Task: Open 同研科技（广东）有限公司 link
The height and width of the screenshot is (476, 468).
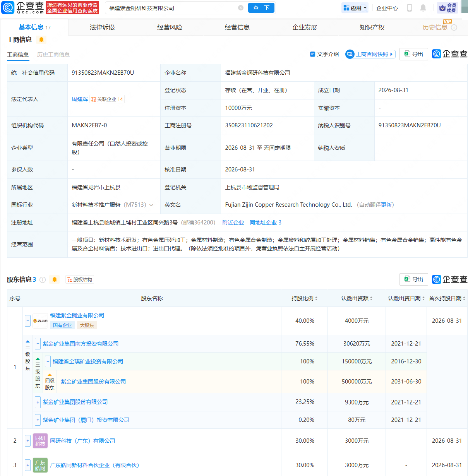Action: point(82,441)
